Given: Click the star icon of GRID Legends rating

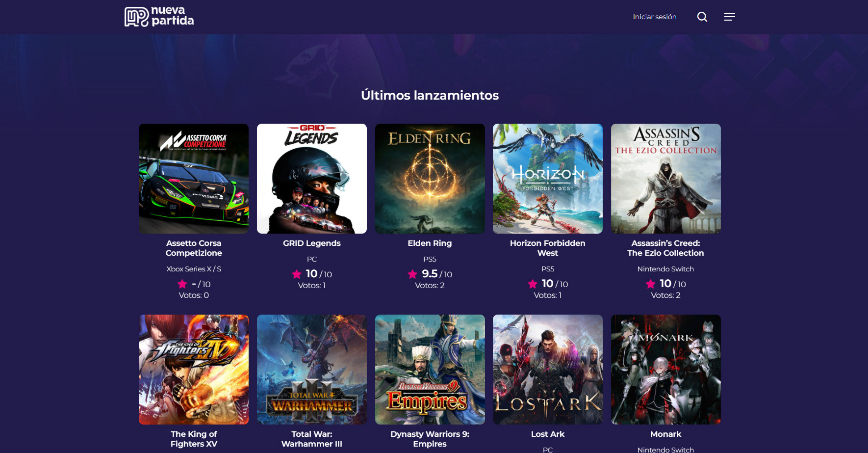Looking at the screenshot, I should click(297, 274).
